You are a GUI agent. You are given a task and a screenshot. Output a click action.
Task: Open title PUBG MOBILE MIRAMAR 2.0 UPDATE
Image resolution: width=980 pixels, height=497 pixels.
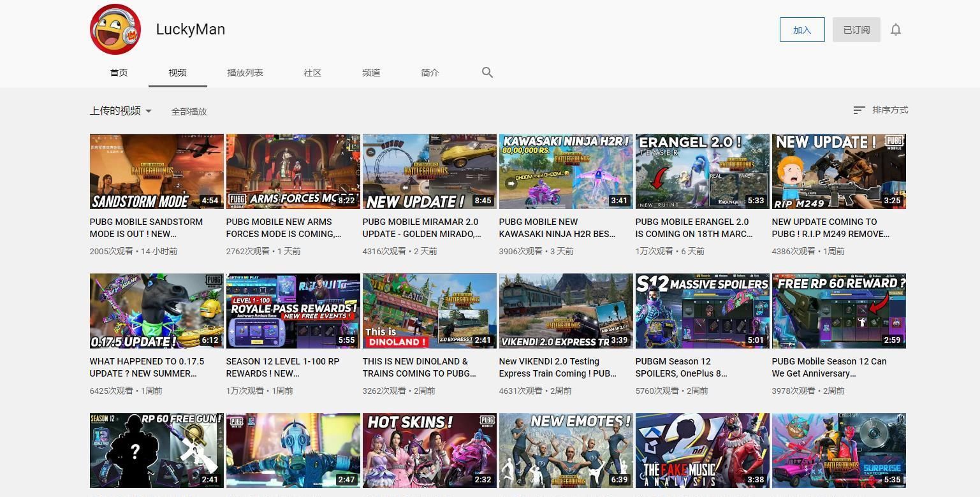point(422,228)
